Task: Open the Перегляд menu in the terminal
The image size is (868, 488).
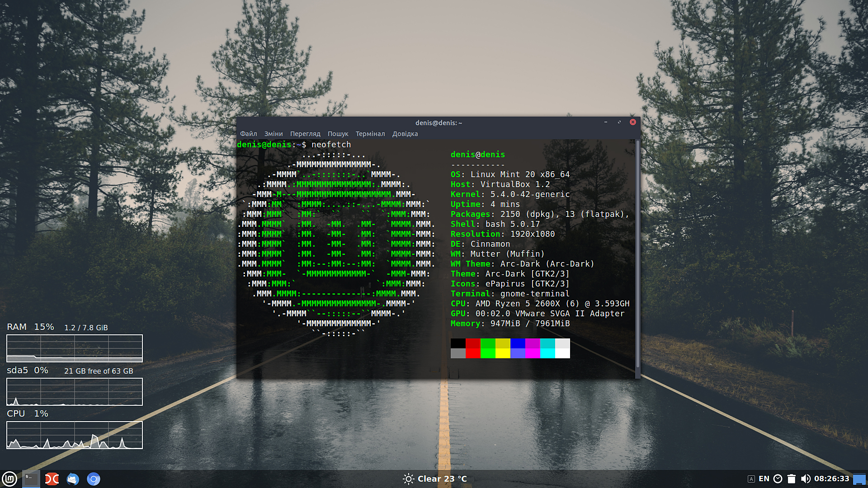Action: pyautogui.click(x=305, y=134)
